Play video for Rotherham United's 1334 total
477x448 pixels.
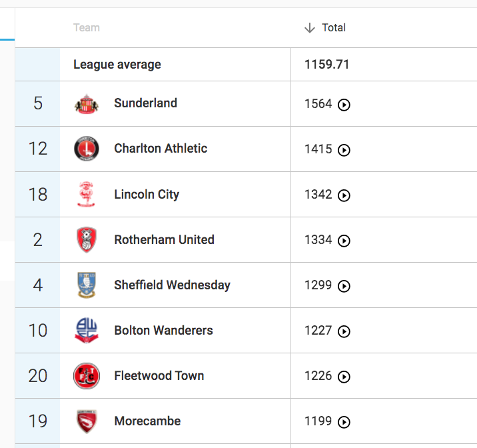coord(344,241)
